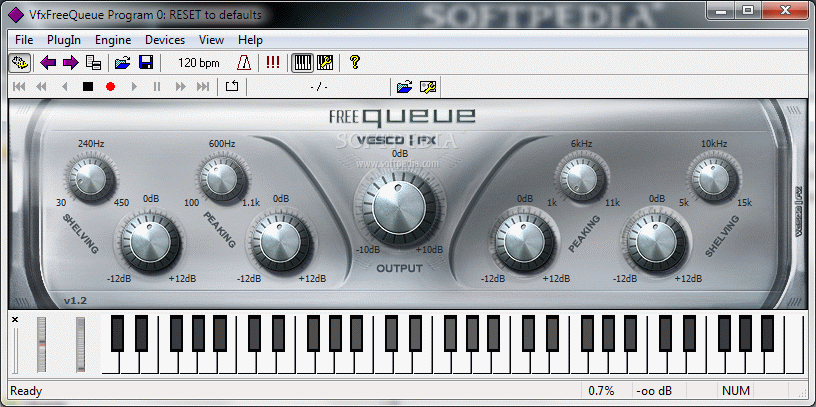The width and height of the screenshot is (816, 407).
Task: Open the File menu
Action: tap(24, 40)
